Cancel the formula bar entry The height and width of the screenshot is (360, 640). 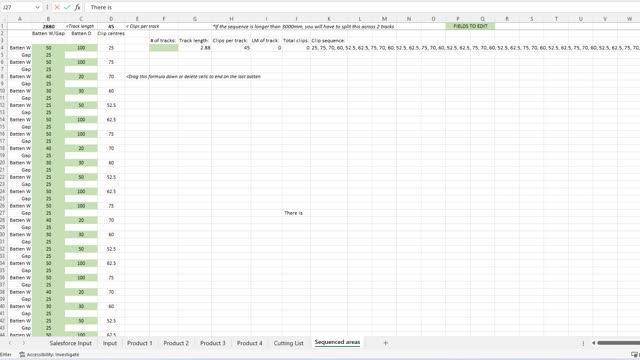click(57, 7)
